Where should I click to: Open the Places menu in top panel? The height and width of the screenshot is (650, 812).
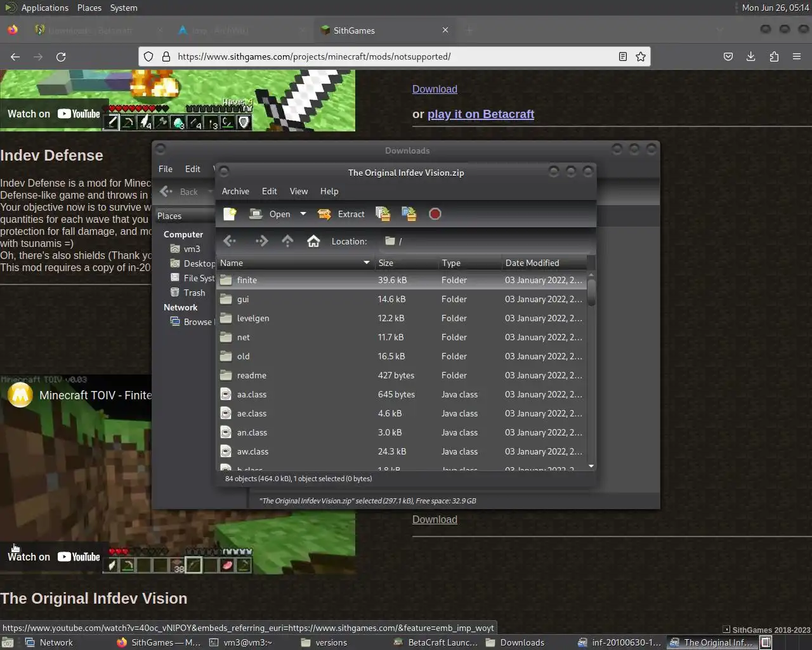[x=89, y=8]
